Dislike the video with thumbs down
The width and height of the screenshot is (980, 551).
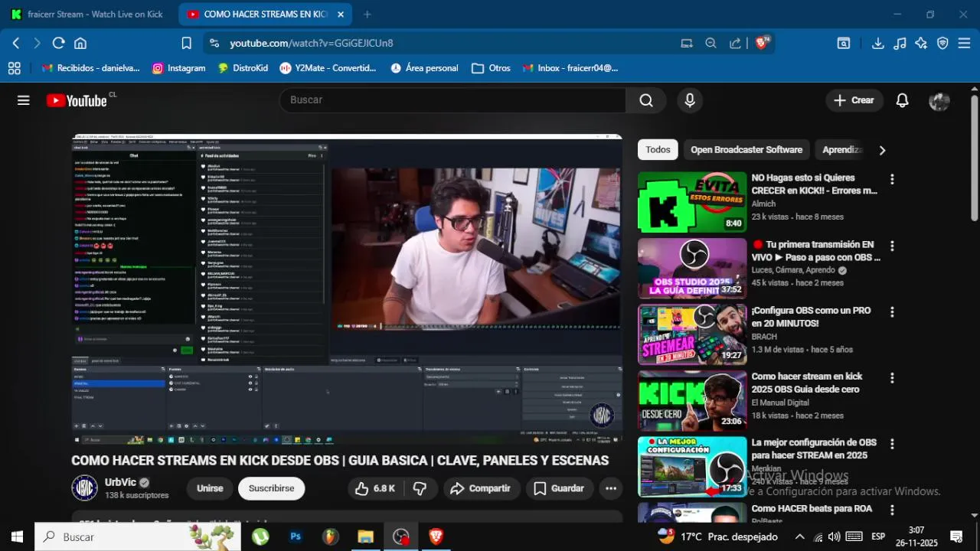pyautogui.click(x=420, y=488)
